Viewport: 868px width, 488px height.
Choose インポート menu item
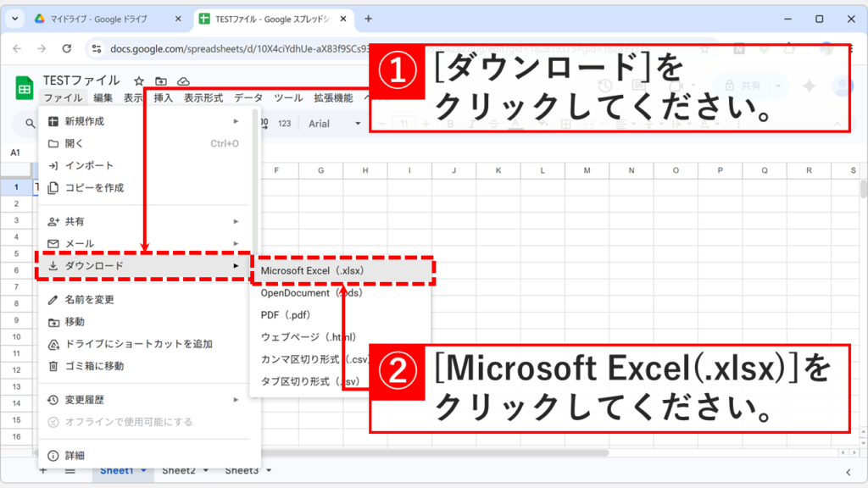(144, 165)
